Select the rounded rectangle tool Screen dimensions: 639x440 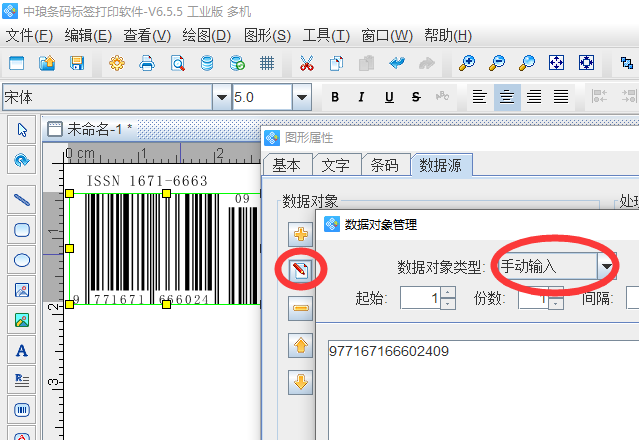click(22, 230)
